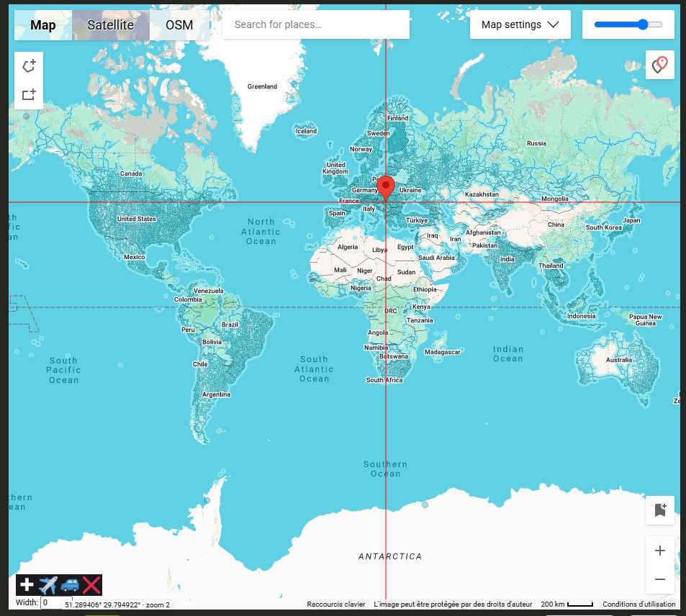Screen dimensions: 686x616
Task: Click the blue opacity slider handle
Action: tap(643, 24)
